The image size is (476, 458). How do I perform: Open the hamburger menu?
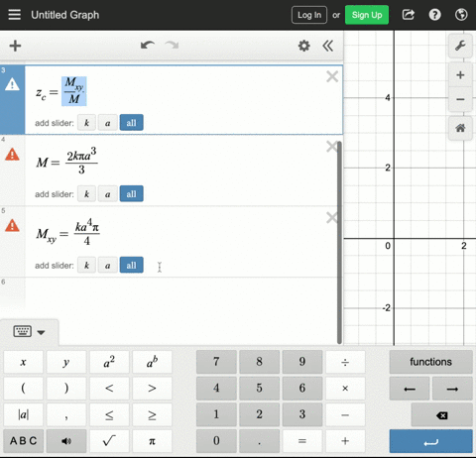14,15
